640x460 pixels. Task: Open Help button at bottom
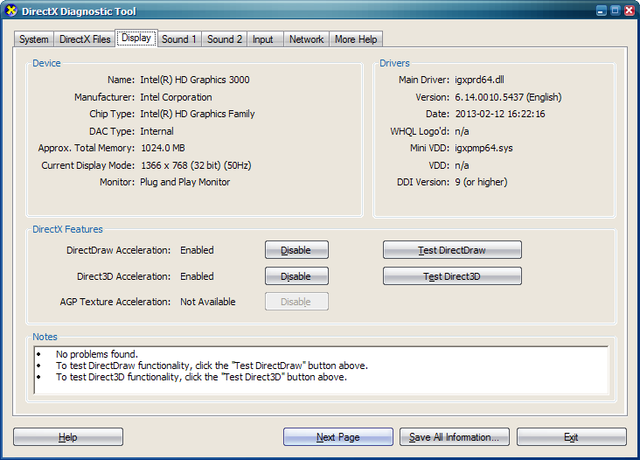pos(68,437)
